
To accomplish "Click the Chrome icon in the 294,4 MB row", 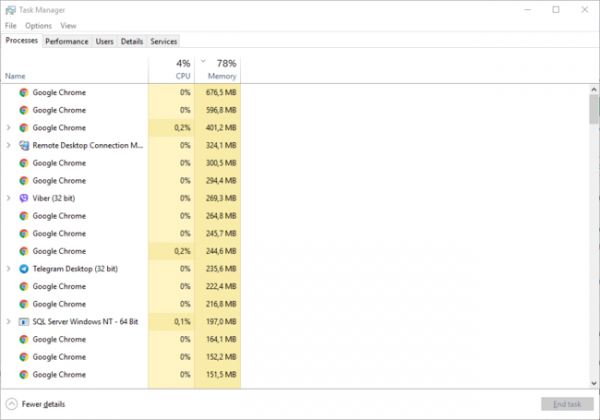I will pos(24,181).
